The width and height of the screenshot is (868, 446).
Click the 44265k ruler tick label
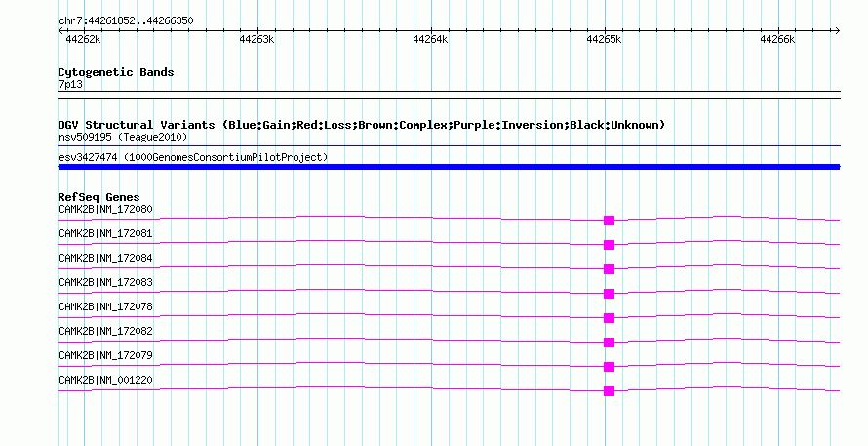604,39
